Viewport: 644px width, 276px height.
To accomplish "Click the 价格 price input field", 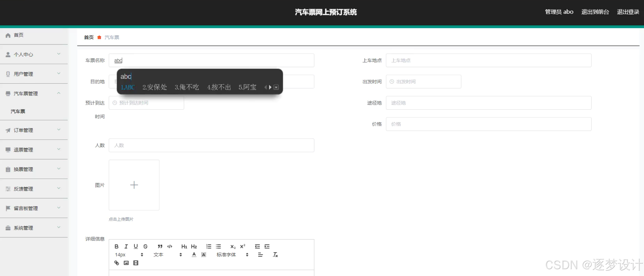I will pos(489,124).
